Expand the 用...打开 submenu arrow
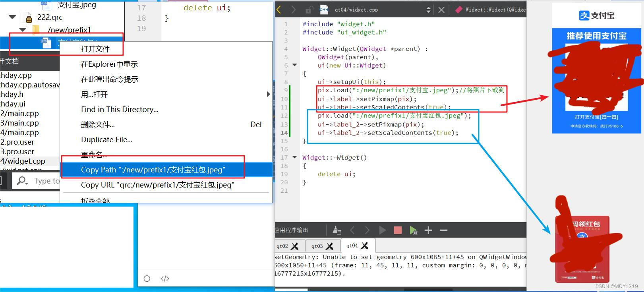Screen dimensions: 644x292 pyautogui.click(x=268, y=94)
